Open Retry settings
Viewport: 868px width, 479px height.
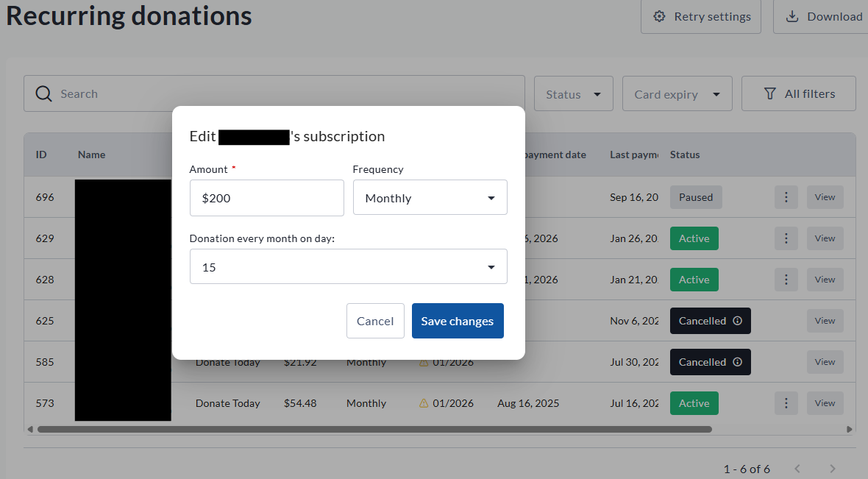[701, 17]
